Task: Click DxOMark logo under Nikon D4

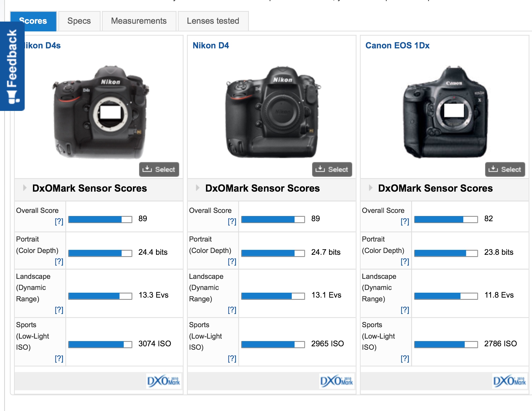Action: (336, 381)
